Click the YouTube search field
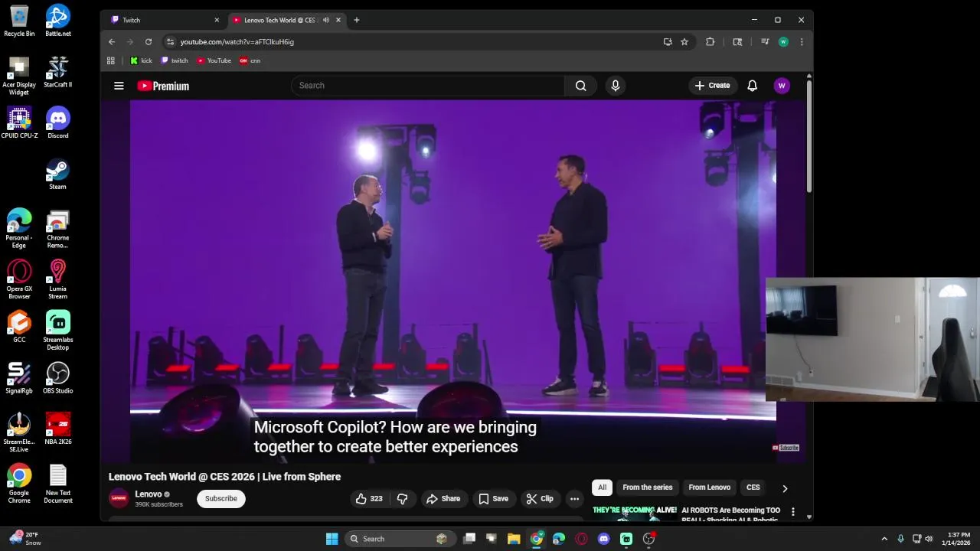This screenshot has height=551, width=980. point(427,86)
